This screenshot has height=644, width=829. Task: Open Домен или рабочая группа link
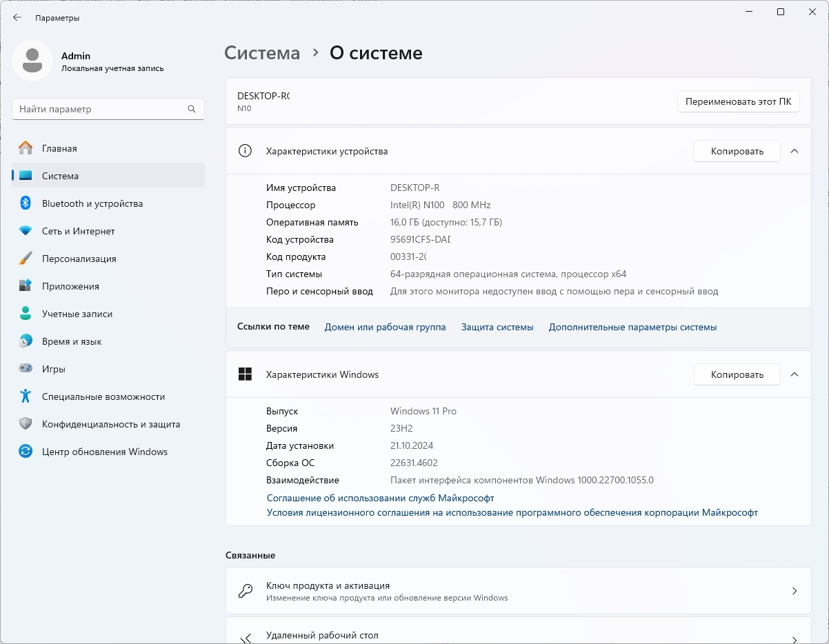385,327
